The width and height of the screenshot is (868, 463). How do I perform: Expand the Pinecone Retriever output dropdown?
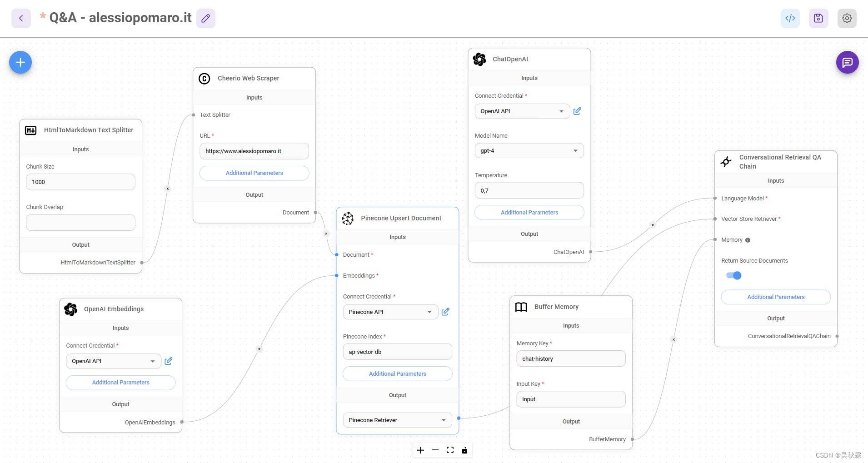point(397,420)
